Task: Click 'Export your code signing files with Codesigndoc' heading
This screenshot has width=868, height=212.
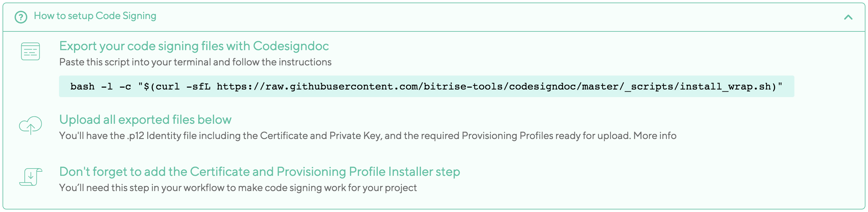Action: (194, 46)
